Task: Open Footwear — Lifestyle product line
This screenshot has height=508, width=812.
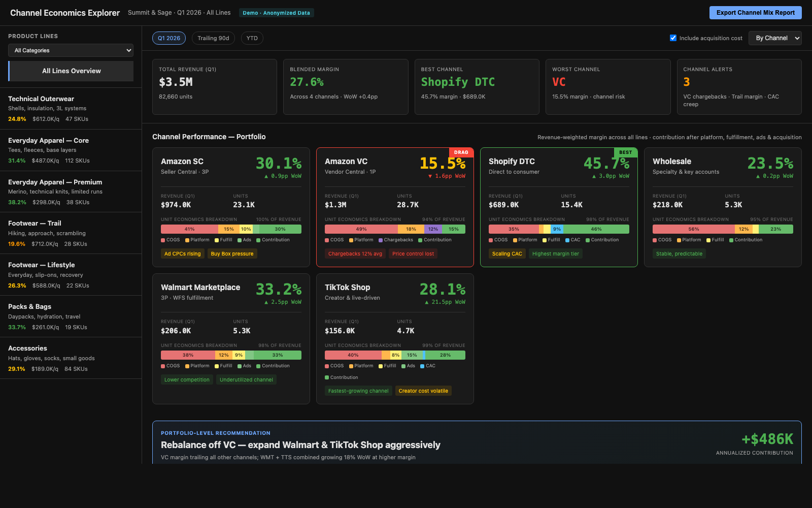Action: pyautogui.click(x=71, y=275)
